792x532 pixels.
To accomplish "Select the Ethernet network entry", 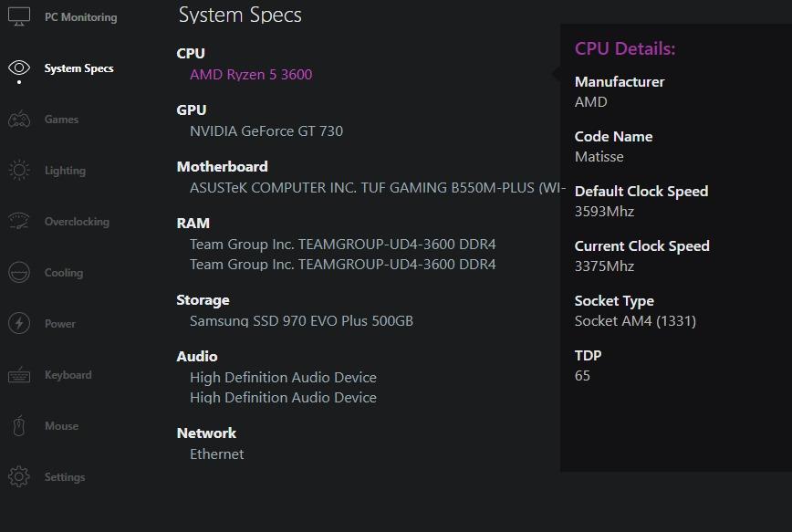I will [217, 454].
